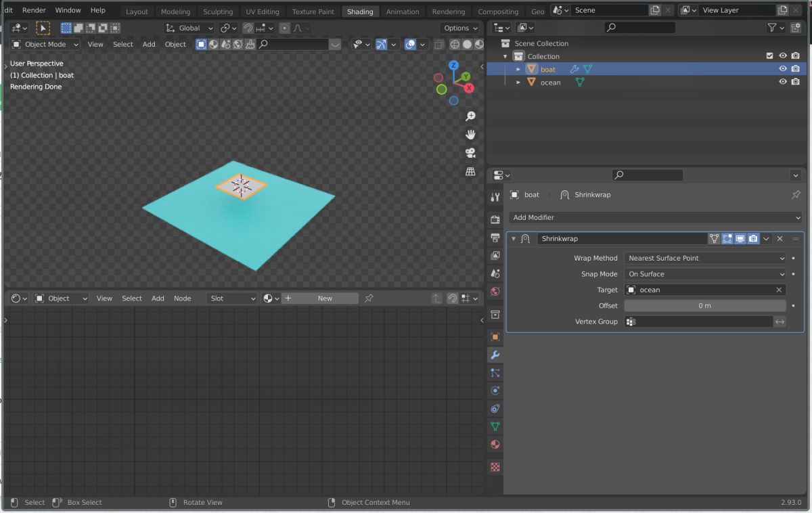Toggle X-ray mode in viewport header
Image resolution: width=812 pixels, height=513 pixels.
pos(439,45)
